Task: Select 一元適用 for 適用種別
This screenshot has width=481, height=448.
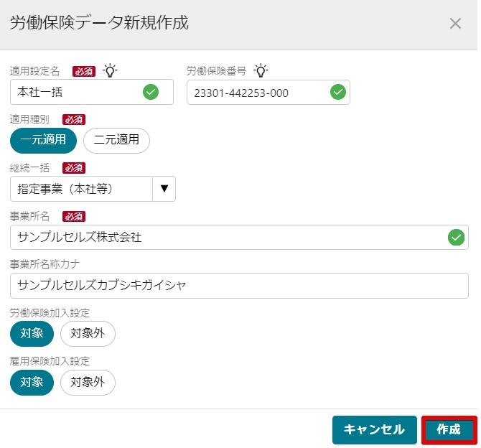Action: pos(43,141)
